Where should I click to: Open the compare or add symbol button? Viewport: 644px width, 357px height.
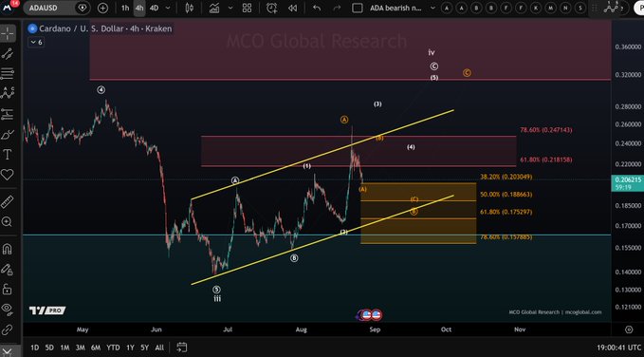point(102,8)
